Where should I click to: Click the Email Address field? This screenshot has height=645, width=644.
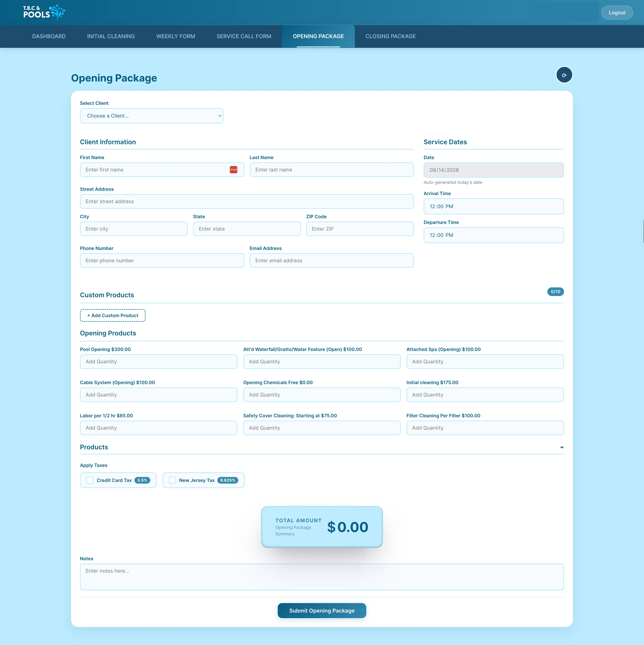(331, 260)
